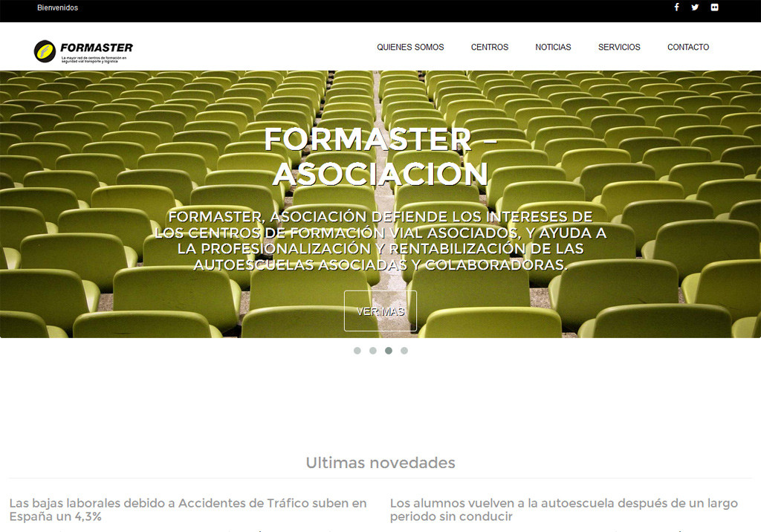Open the Accidentes de Tráfico news article
The width and height of the screenshot is (761, 532).
(x=188, y=509)
